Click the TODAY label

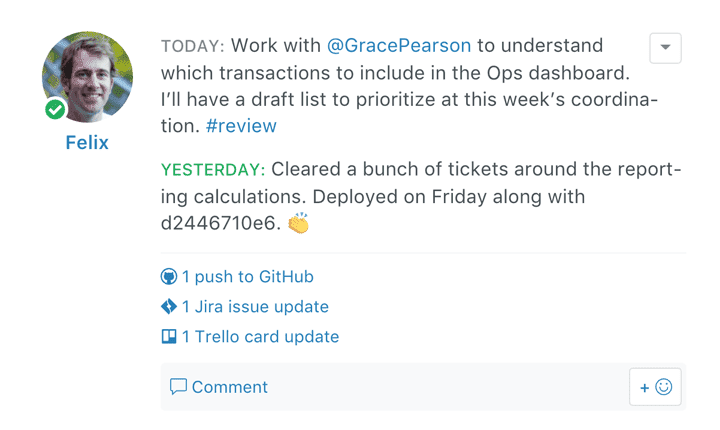[x=194, y=46]
